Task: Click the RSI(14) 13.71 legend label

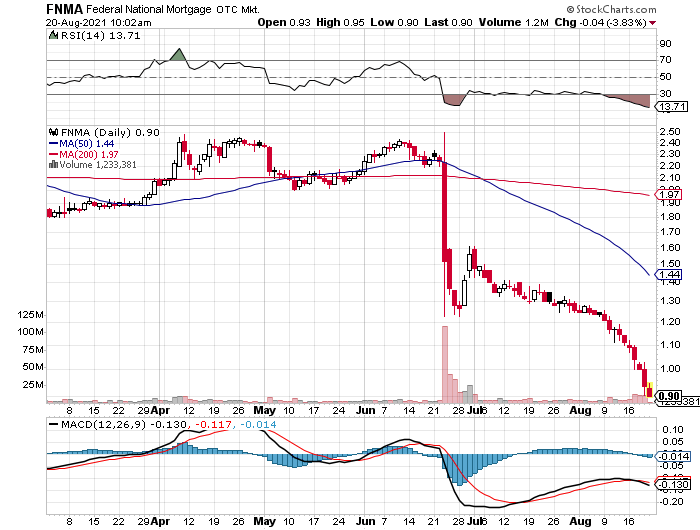Action: click(100, 35)
